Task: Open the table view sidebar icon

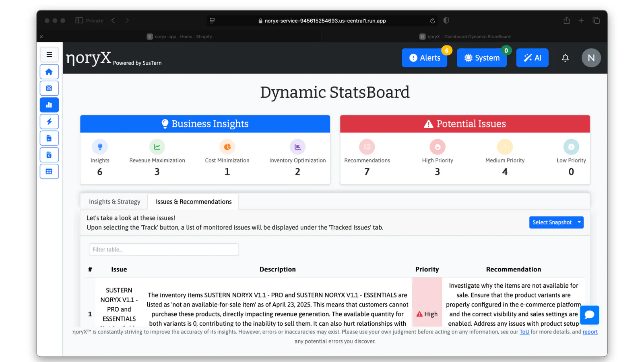Action: (x=49, y=171)
